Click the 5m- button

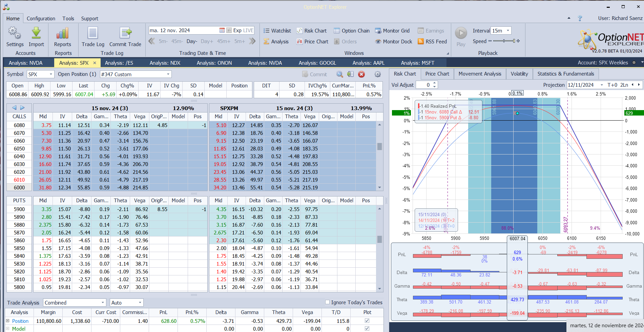(163, 41)
